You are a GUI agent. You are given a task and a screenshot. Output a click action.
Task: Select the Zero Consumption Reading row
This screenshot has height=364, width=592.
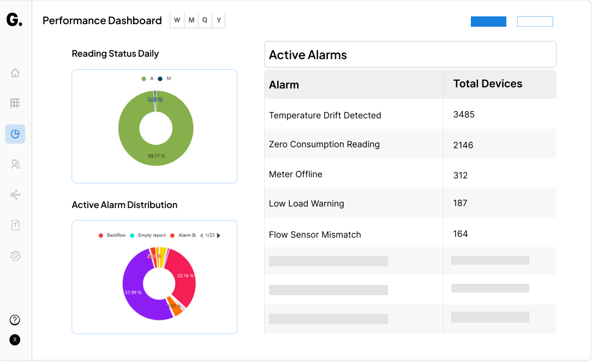point(410,144)
